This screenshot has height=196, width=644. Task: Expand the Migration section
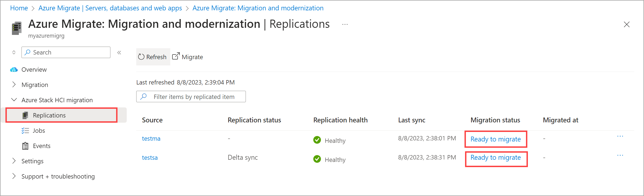14,85
